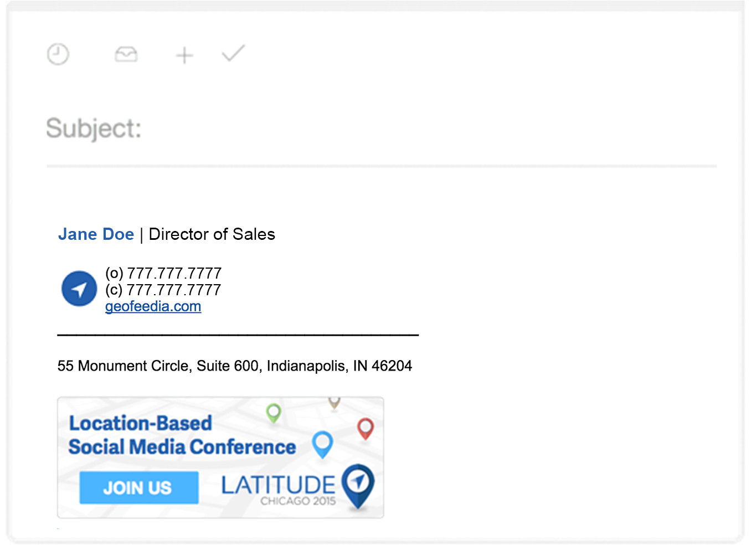The image size is (751, 560).
Task: Click the blue Geofeedia arrow logo
Action: pos(79,289)
